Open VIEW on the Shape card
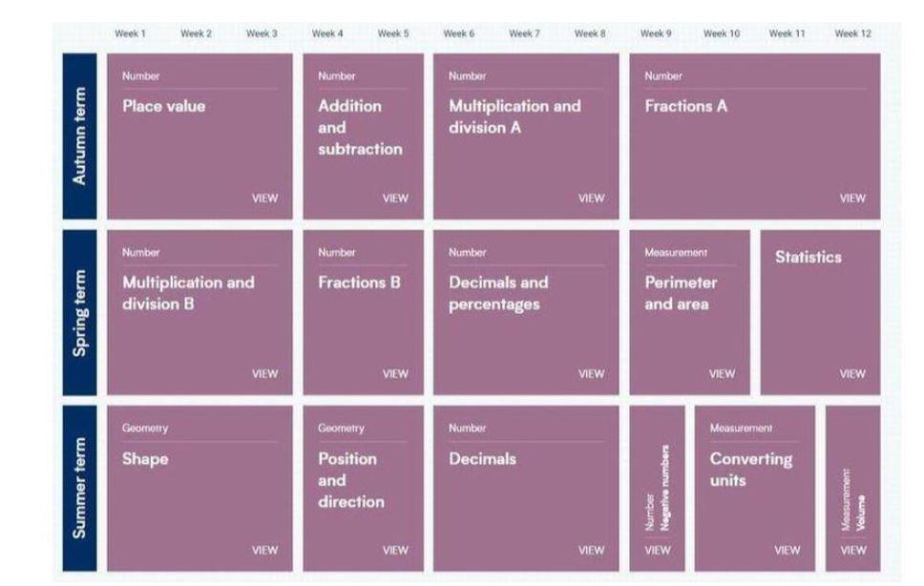The image size is (924, 586). coord(264,550)
